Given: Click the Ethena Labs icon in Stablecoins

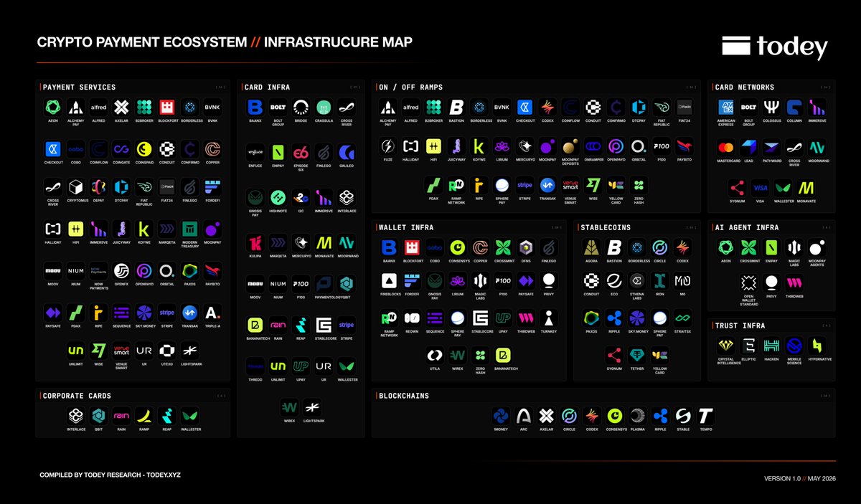Looking at the screenshot, I should click(x=636, y=281).
